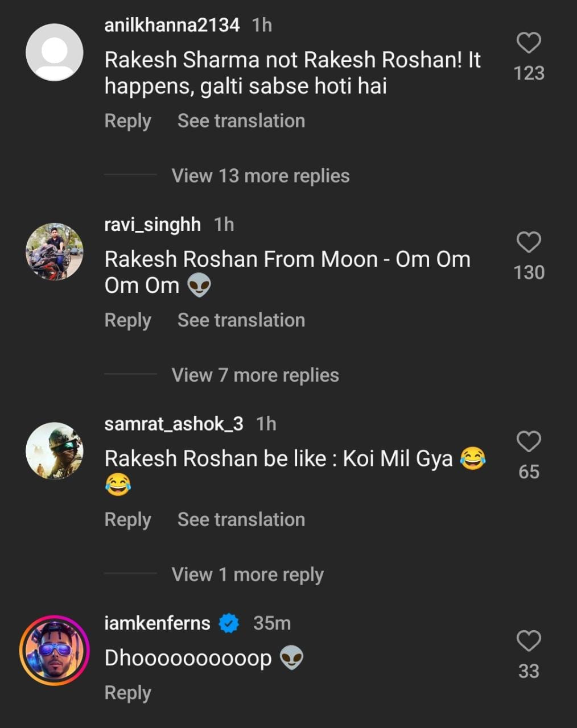Click the blue verified badge next to iamkenferns
The width and height of the screenshot is (577, 728).
229,623
